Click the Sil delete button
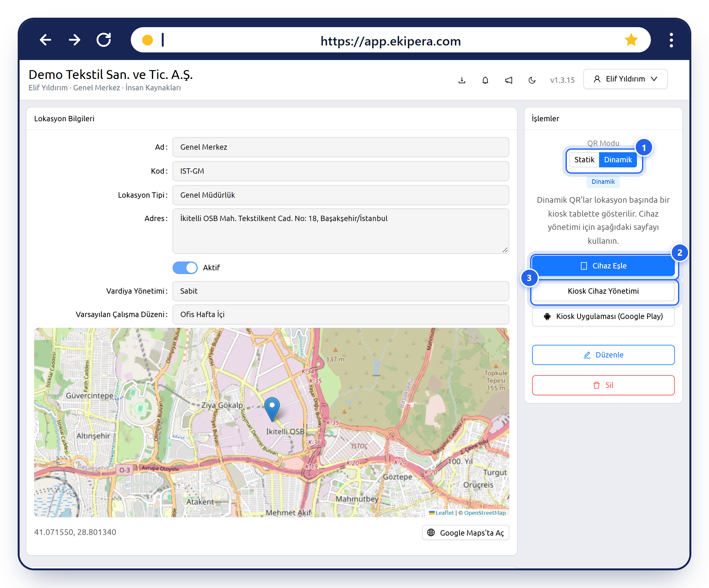The height and width of the screenshot is (588, 709). tap(603, 385)
